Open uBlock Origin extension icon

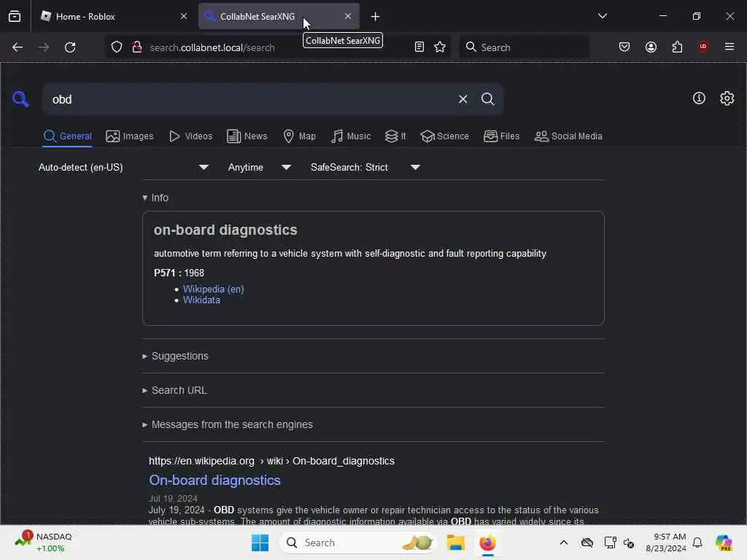coord(703,47)
